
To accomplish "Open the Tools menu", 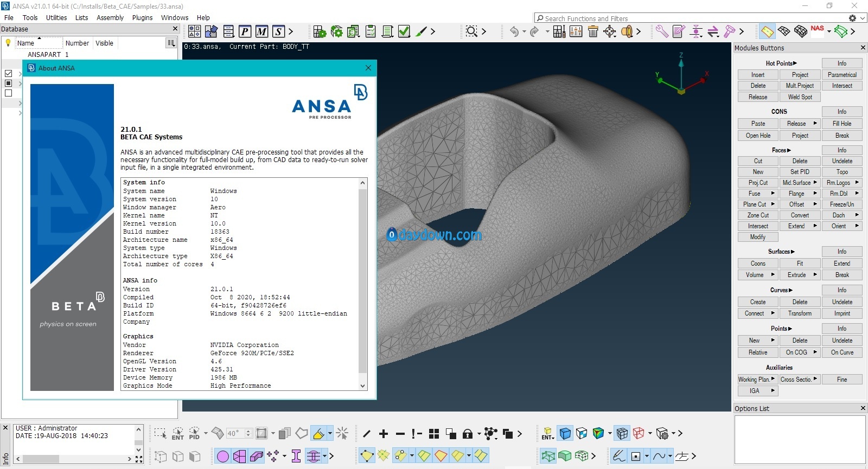I will 30,17.
